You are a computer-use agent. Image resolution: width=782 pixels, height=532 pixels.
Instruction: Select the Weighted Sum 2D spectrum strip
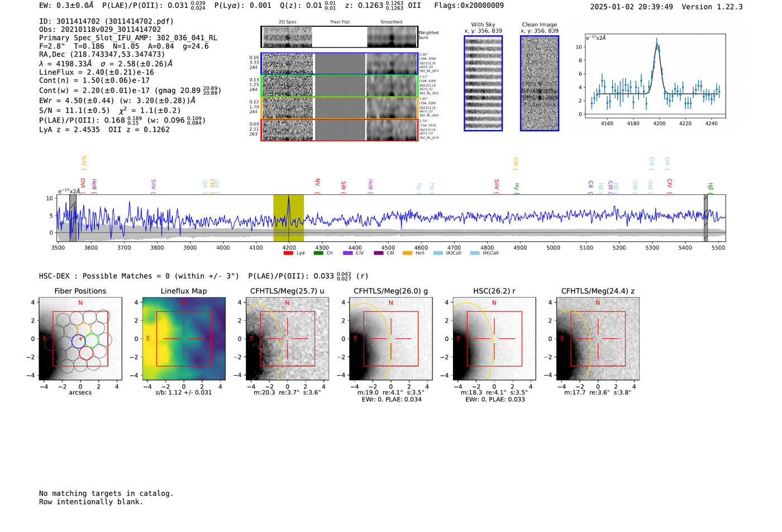pyautogui.click(x=340, y=37)
